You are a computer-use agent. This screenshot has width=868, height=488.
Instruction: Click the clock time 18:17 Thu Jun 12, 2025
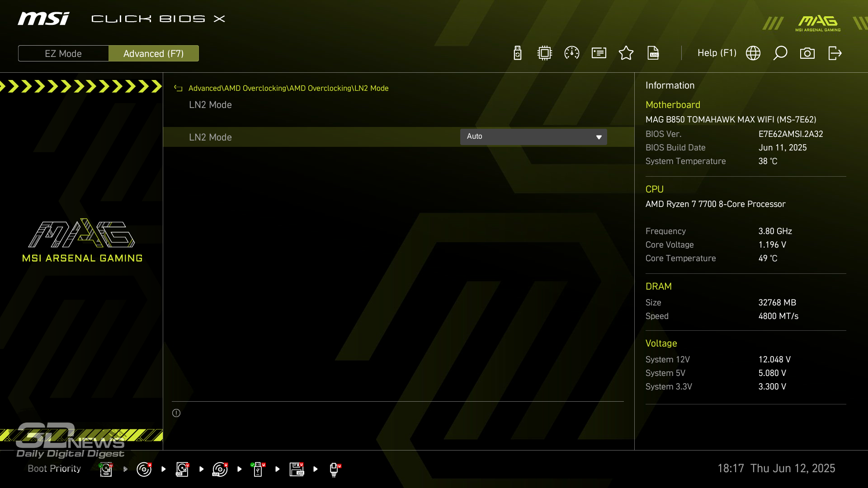(776, 469)
